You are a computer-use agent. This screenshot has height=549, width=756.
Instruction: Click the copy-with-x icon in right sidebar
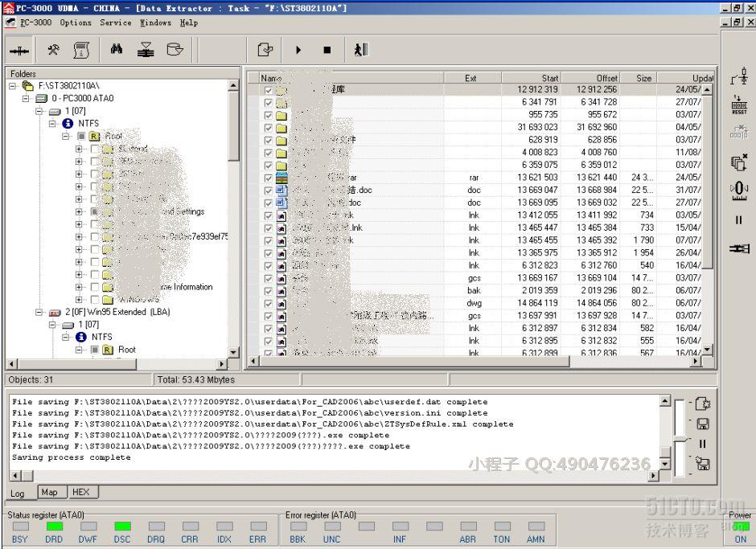(739, 162)
